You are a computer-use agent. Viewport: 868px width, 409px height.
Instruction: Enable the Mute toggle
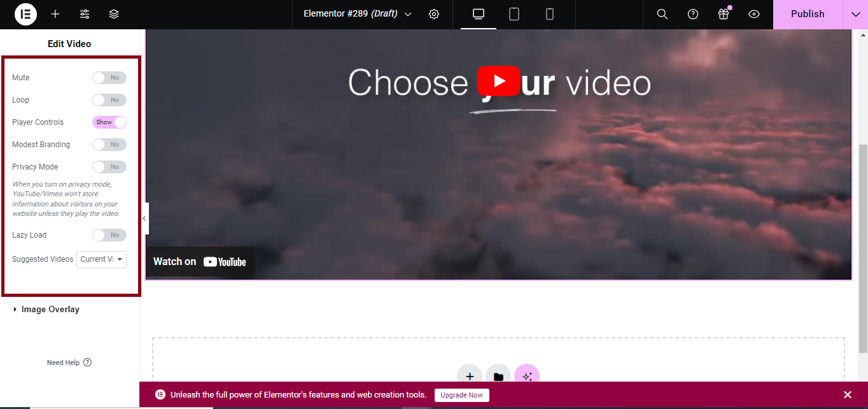109,78
